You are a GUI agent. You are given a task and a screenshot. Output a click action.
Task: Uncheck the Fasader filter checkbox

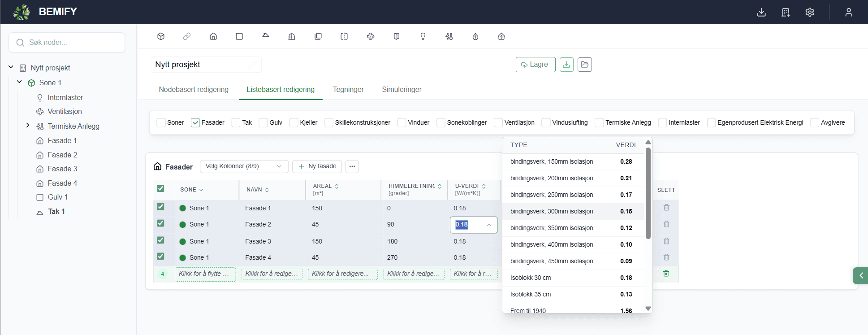click(195, 122)
